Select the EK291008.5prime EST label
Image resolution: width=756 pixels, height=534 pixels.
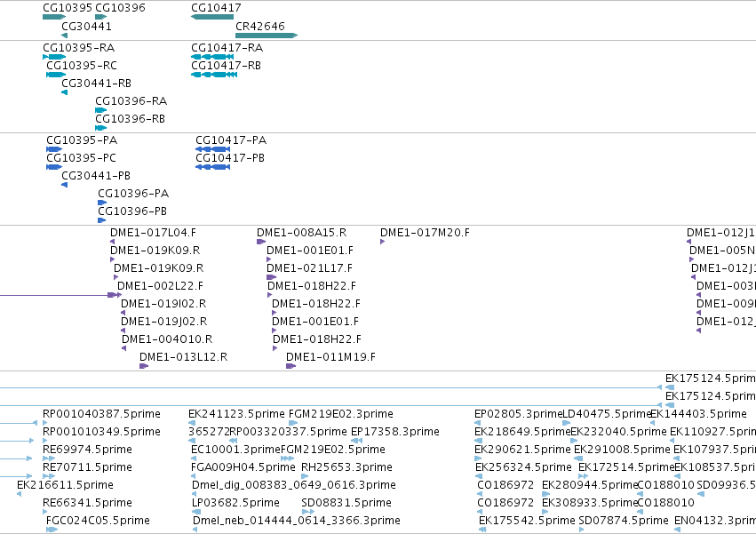click(x=622, y=450)
